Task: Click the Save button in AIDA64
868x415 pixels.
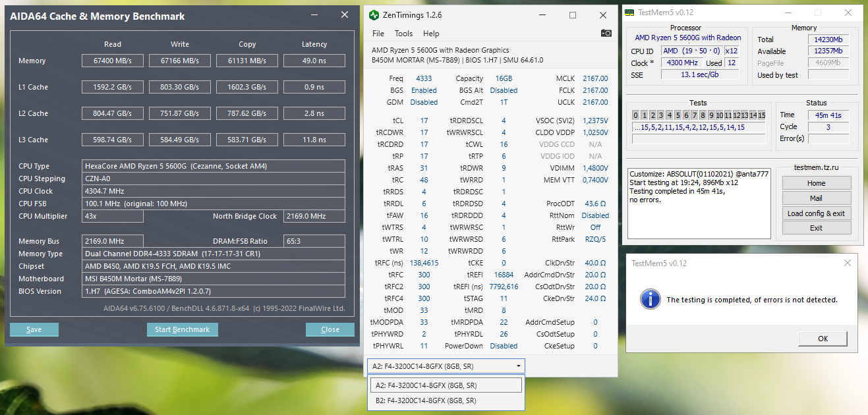Action: click(x=34, y=329)
